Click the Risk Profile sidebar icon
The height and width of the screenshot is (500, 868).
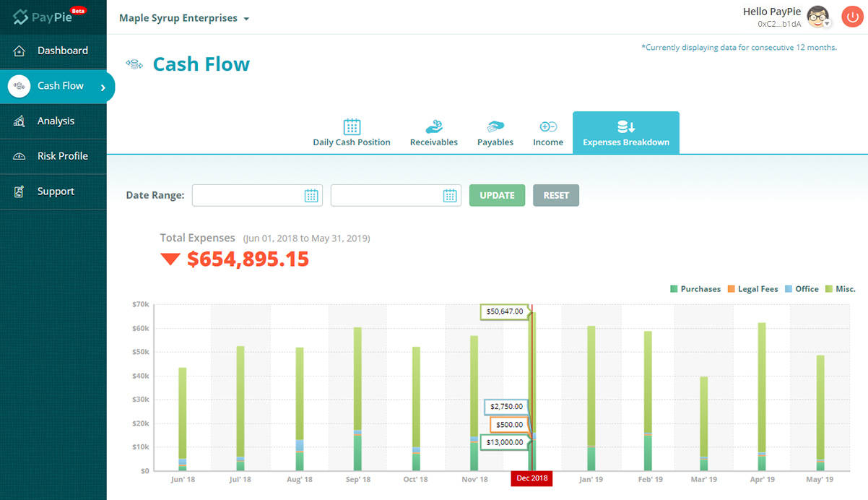tap(18, 156)
